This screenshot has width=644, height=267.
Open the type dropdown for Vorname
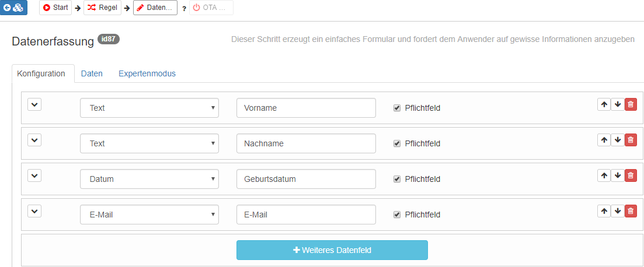[x=149, y=108]
